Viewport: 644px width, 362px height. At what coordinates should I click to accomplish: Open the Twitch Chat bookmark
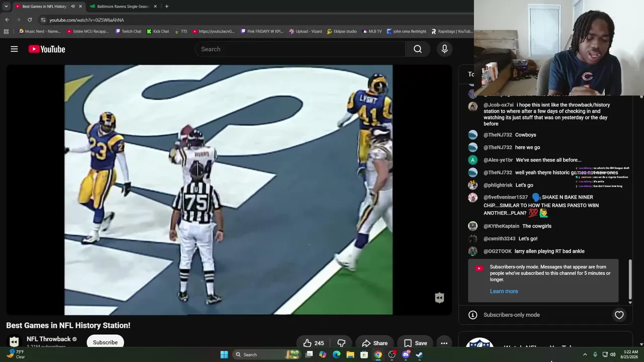[x=128, y=31]
